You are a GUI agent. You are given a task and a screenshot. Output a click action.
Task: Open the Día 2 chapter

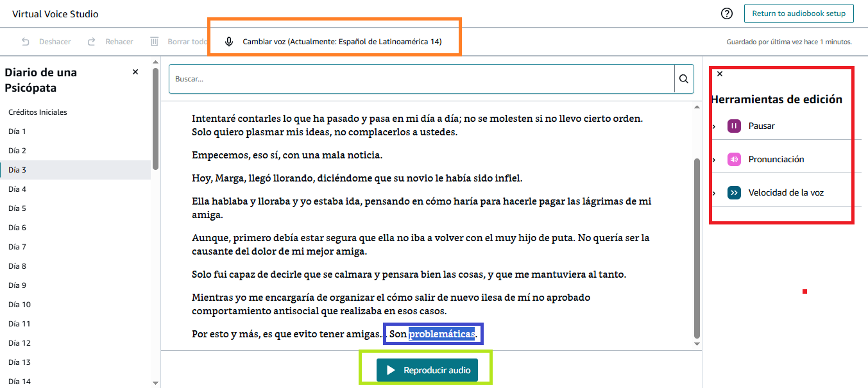coord(17,151)
